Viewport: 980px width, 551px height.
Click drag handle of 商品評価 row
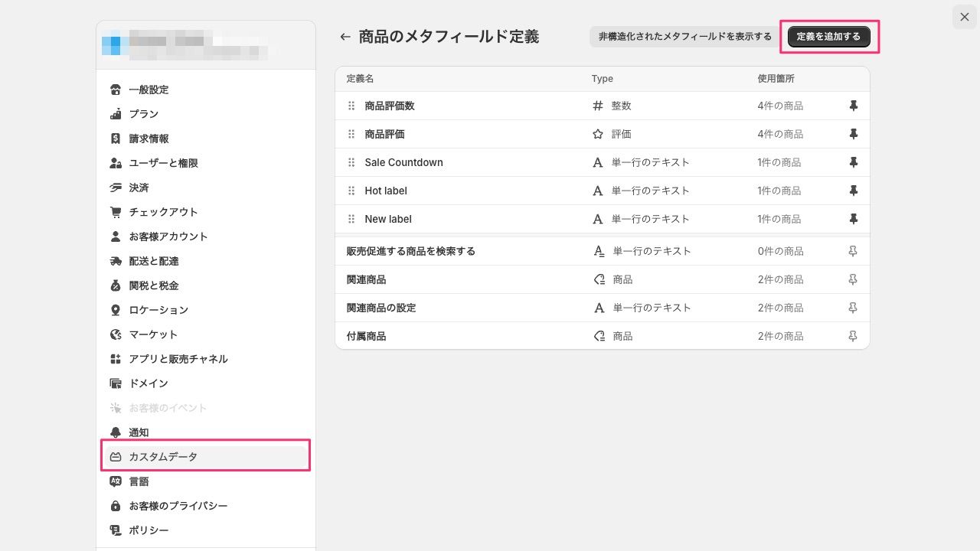click(351, 134)
